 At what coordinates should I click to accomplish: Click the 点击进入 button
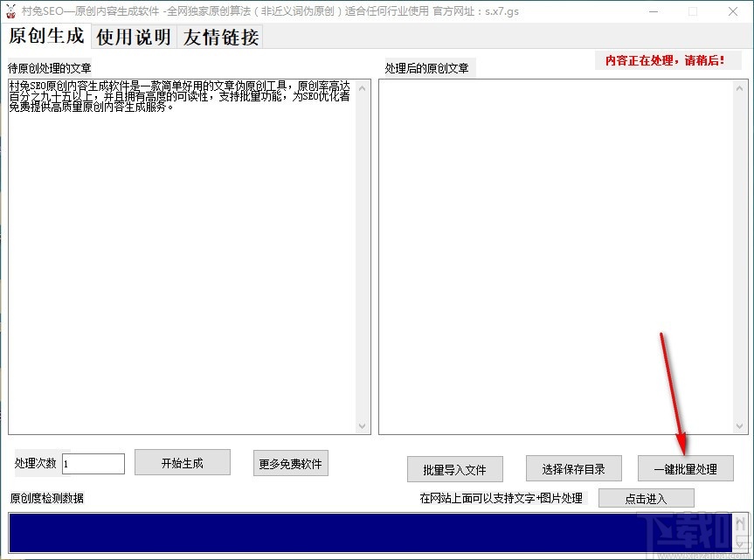[646, 497]
